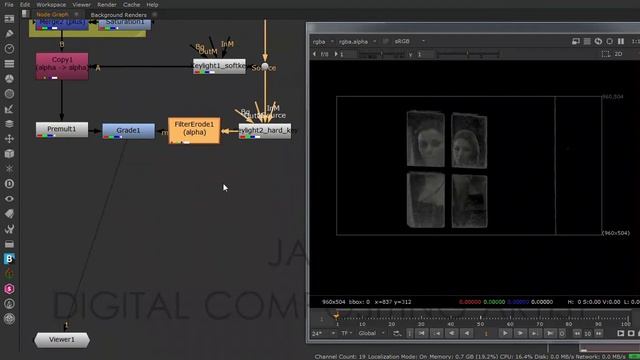Open the Filter nodes toolbar menu

point(9,94)
